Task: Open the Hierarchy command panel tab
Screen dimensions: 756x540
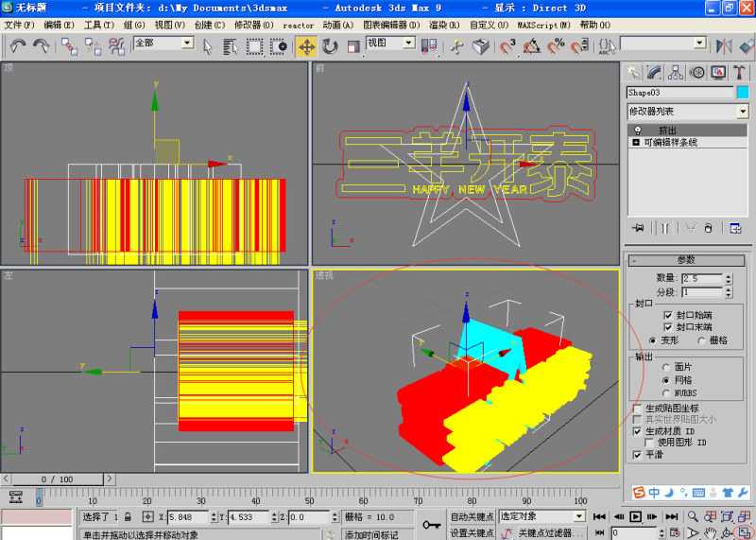Action: pos(676,73)
